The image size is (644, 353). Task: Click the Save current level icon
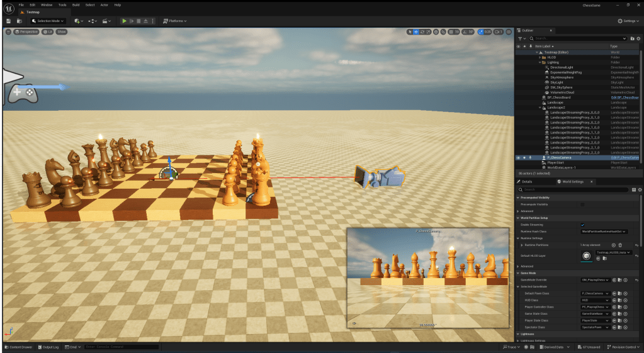click(x=9, y=21)
